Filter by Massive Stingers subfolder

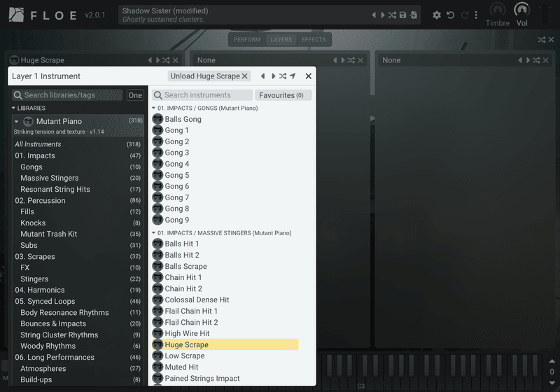point(78,178)
